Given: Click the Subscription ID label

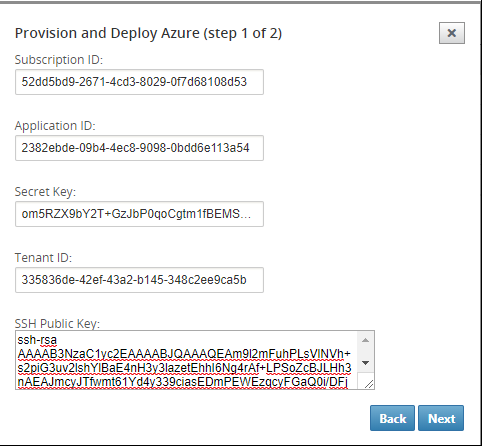Looking at the screenshot, I should point(59,60).
